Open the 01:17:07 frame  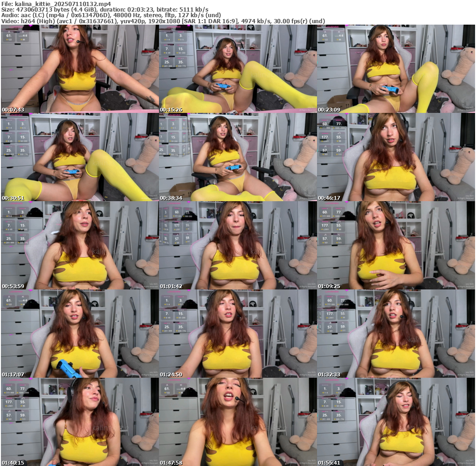pyautogui.click(x=79, y=334)
